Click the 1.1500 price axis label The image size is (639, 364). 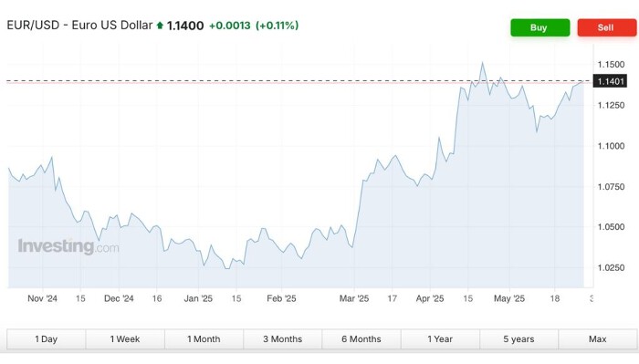pos(611,65)
